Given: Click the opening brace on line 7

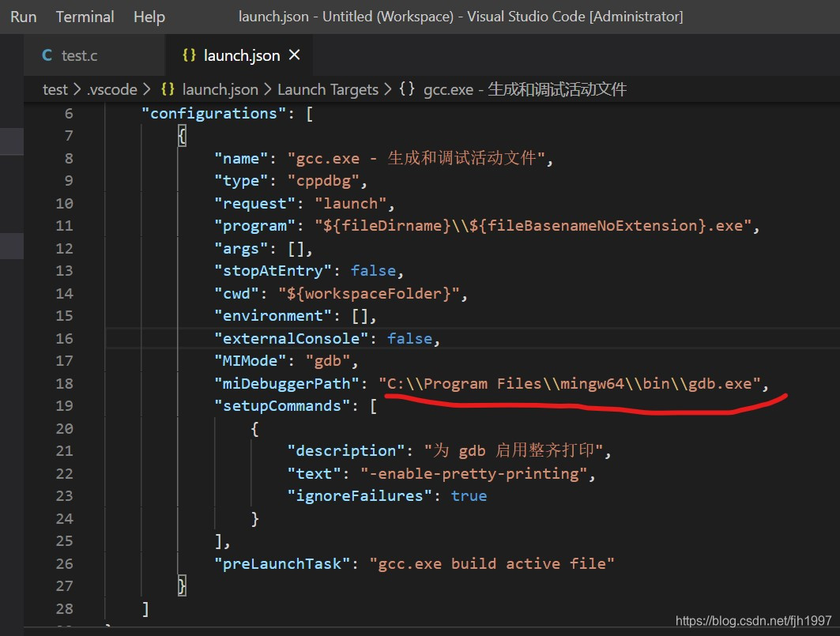Looking at the screenshot, I should pyautogui.click(x=182, y=136).
